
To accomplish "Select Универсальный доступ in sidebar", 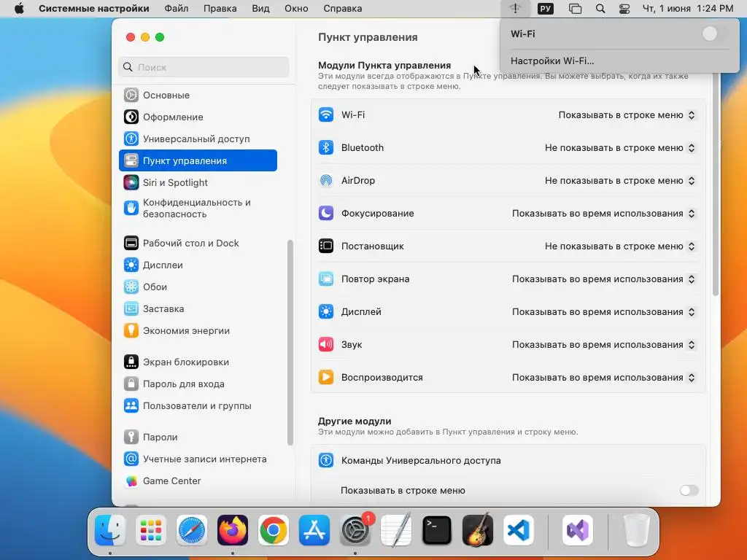I will pos(198,139).
